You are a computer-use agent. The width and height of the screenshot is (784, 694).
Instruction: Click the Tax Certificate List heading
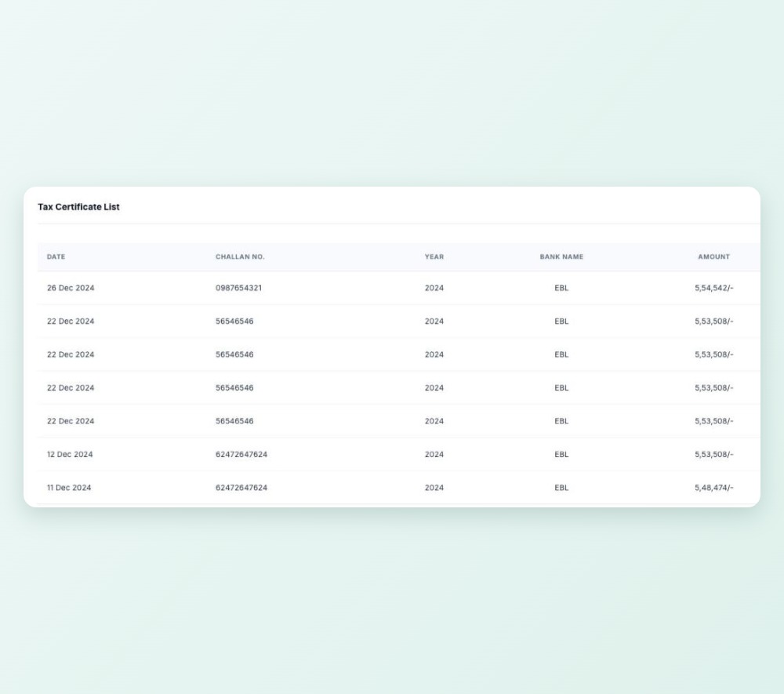[x=78, y=207]
